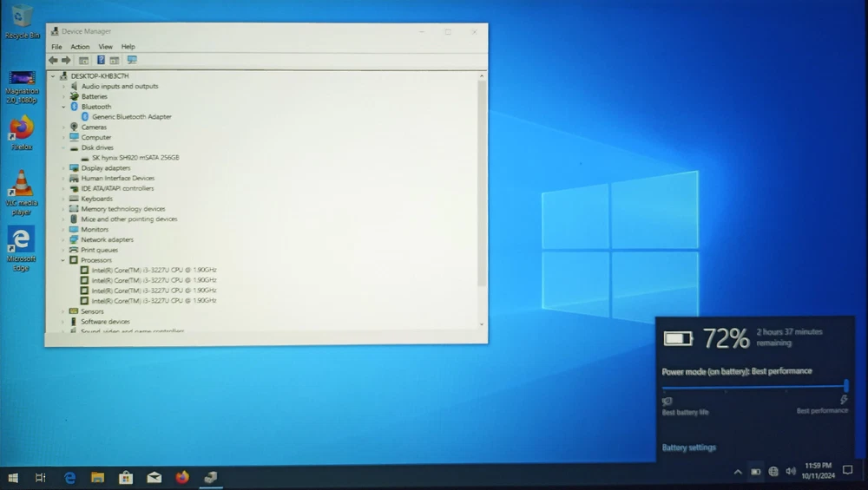
Task: Open Battery settings link
Action: point(689,448)
